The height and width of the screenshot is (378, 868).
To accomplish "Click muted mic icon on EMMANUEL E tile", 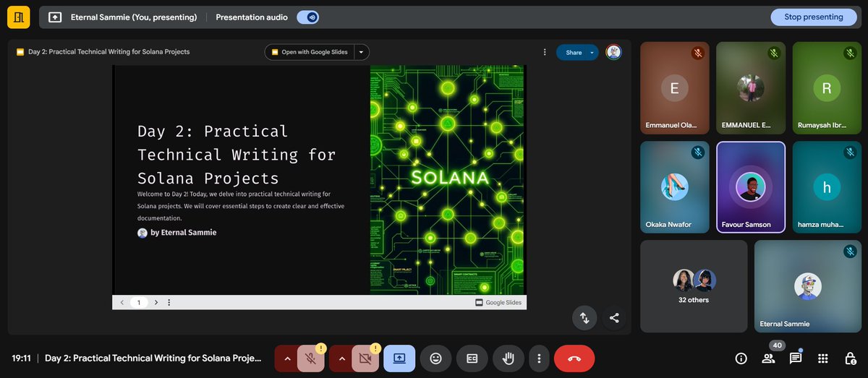I will click(x=774, y=53).
